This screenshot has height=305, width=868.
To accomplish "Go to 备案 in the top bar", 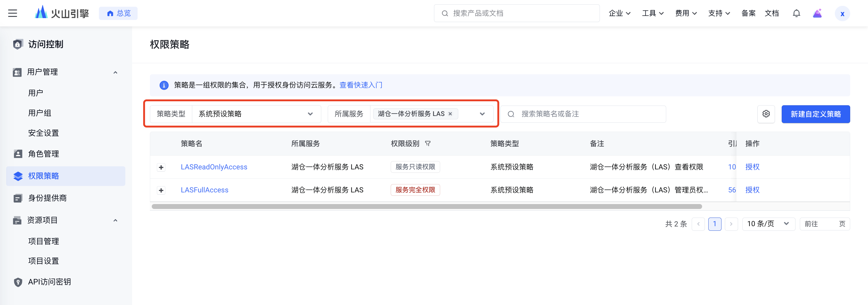I will 749,13.
